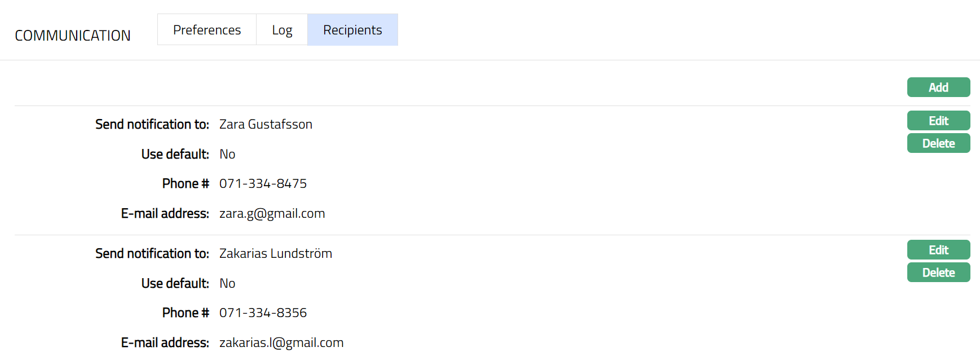This screenshot has width=980, height=356.
Task: Click phone number 071-334-8475
Action: point(263,183)
